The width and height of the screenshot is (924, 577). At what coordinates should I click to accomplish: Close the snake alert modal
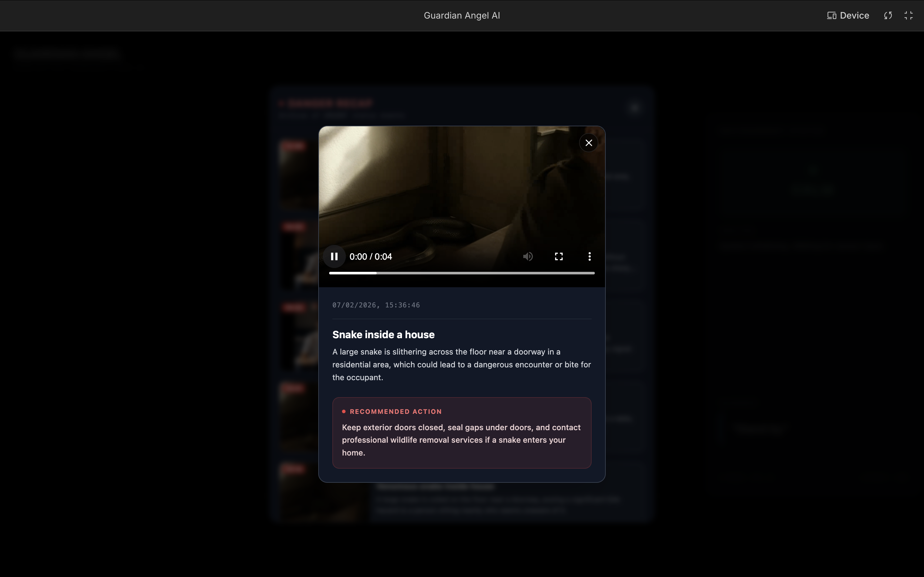[x=588, y=143]
